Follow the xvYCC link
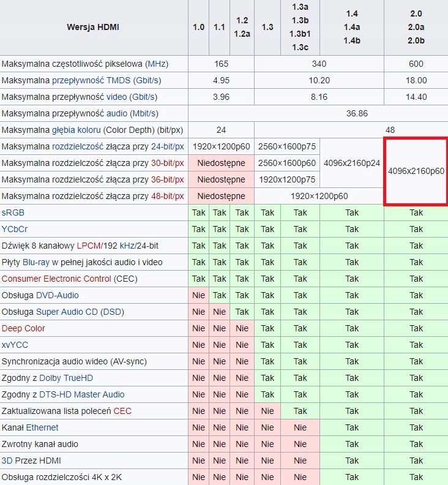The height and width of the screenshot is (485, 448). tap(15, 345)
